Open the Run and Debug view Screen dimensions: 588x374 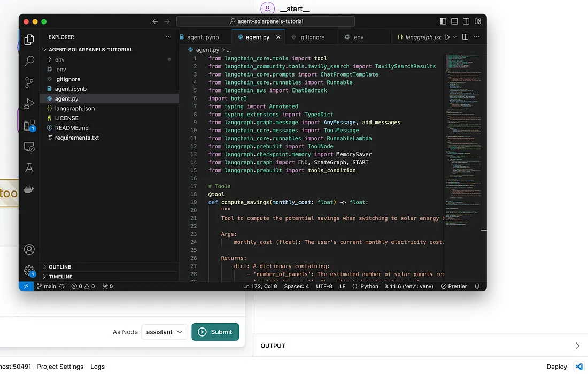pos(29,104)
